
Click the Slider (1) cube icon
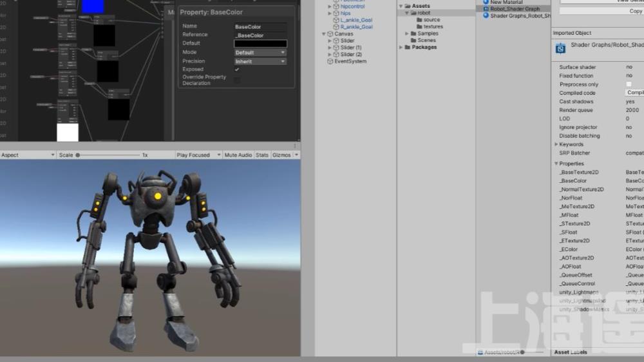click(336, 47)
